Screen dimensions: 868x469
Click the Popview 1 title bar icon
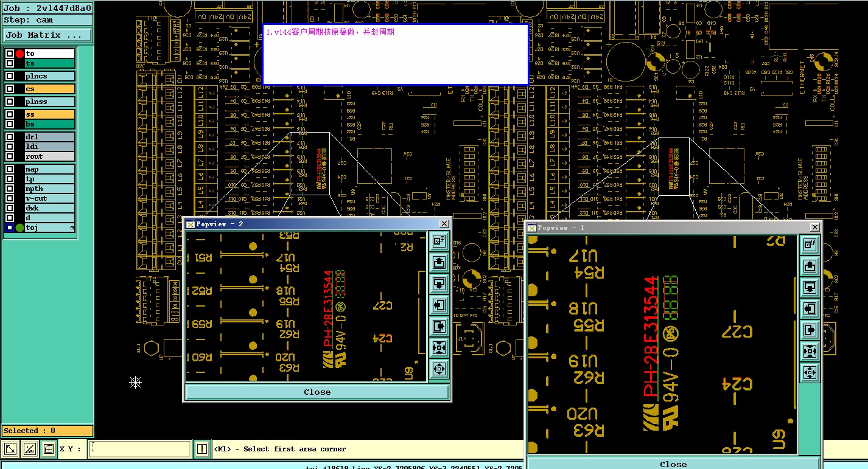pos(531,228)
